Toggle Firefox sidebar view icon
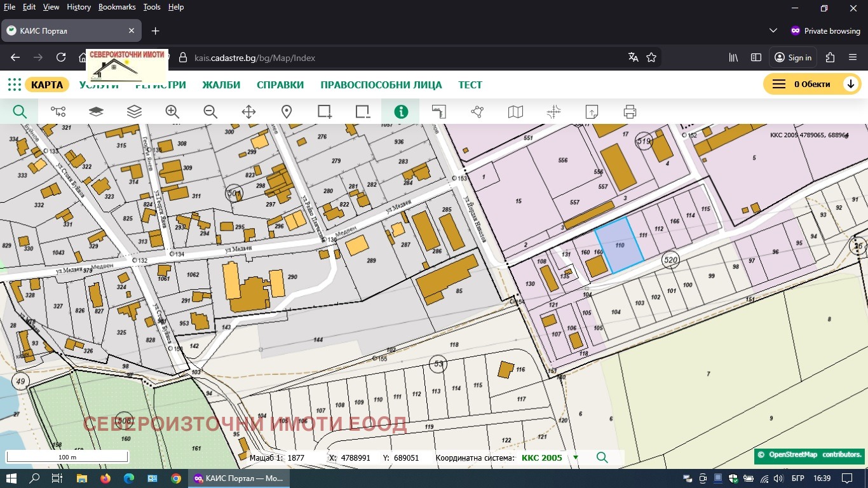 point(756,57)
